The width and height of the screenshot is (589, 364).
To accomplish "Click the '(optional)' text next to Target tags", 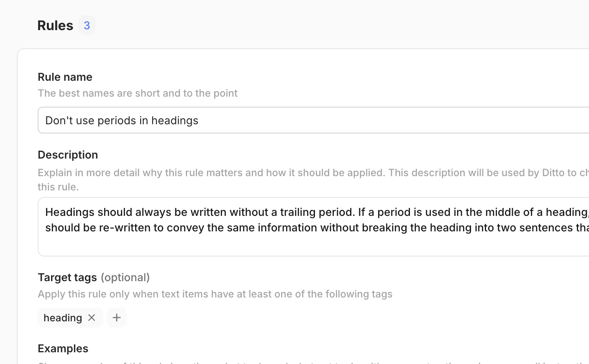I will (x=125, y=277).
